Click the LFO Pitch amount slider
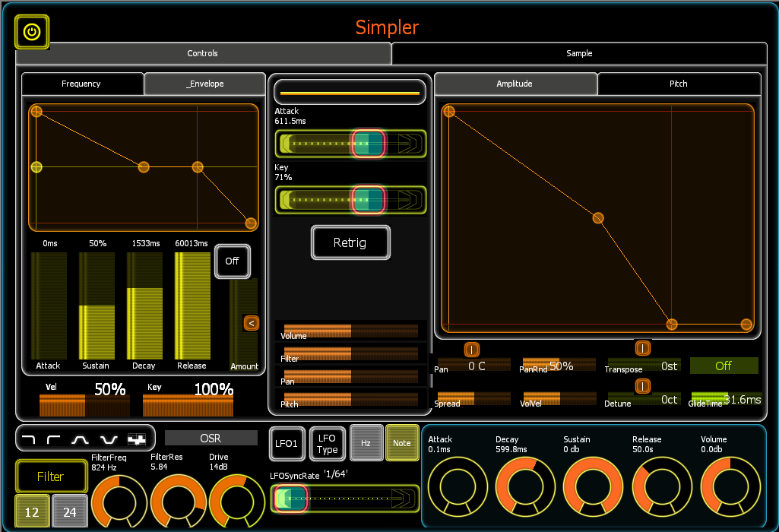This screenshot has height=532, width=779. [x=351, y=399]
